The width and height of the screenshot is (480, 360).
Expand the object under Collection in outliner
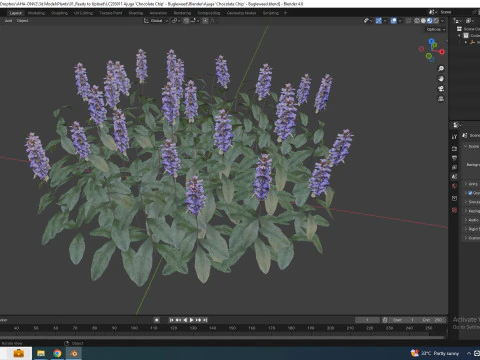pyautogui.click(x=466, y=42)
